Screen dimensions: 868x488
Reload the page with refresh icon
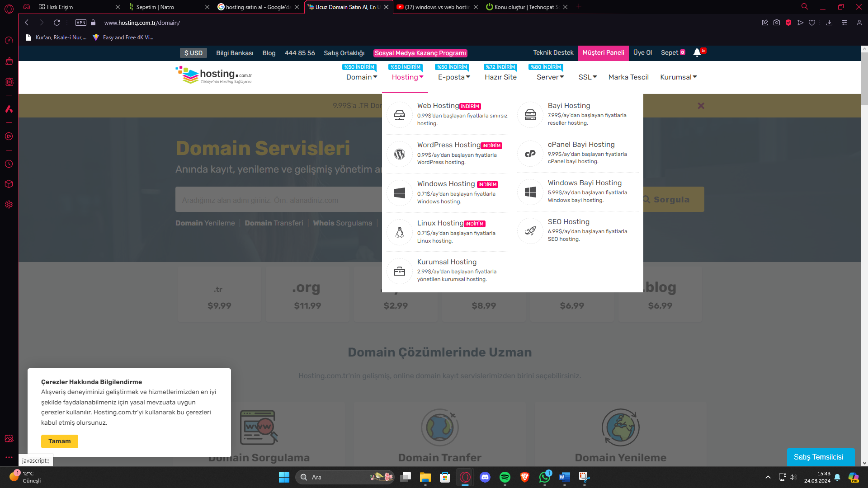(57, 23)
